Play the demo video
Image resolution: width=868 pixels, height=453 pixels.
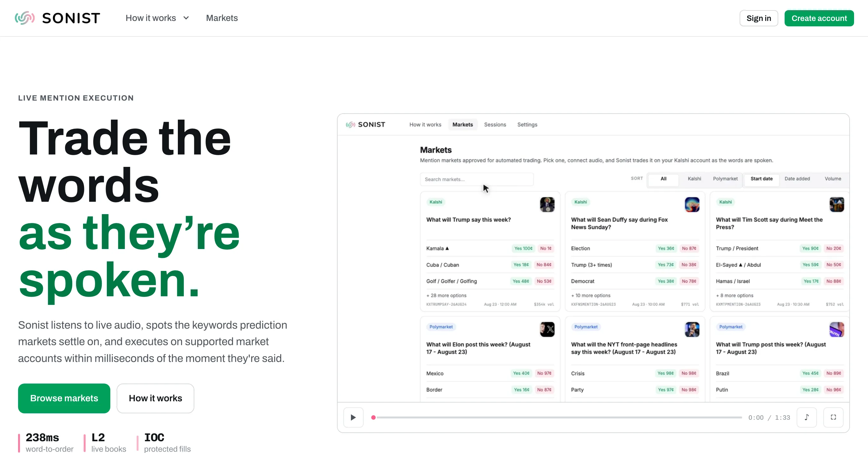pyautogui.click(x=353, y=417)
